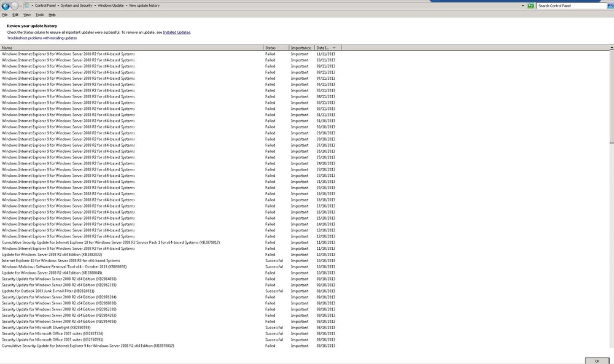Screen dimensions: 614x364
Task: Open Troubleshoot problems with installing updates link
Action: [42, 38]
